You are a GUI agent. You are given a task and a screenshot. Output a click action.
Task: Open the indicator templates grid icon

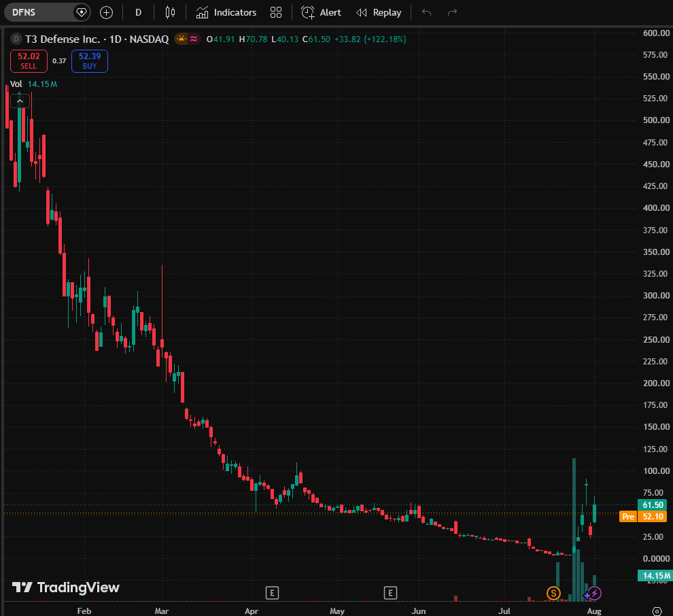click(x=276, y=12)
